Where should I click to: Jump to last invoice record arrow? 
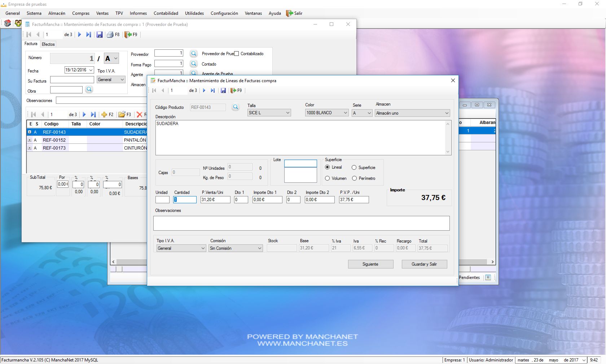click(x=88, y=35)
